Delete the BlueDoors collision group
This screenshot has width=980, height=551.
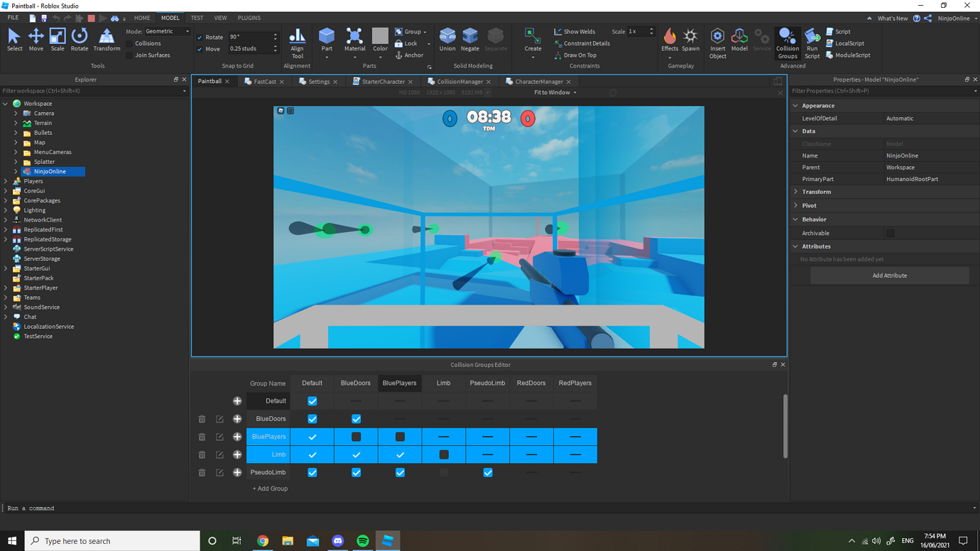(x=202, y=419)
